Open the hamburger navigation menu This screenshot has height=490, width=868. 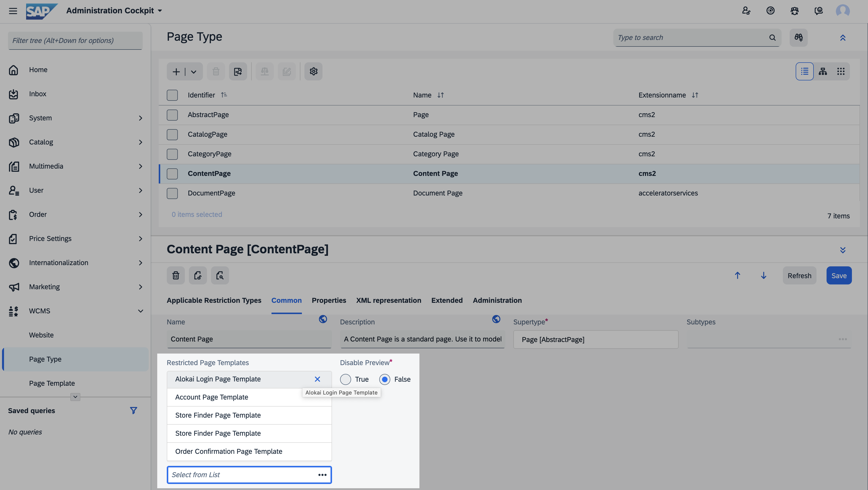13,11
